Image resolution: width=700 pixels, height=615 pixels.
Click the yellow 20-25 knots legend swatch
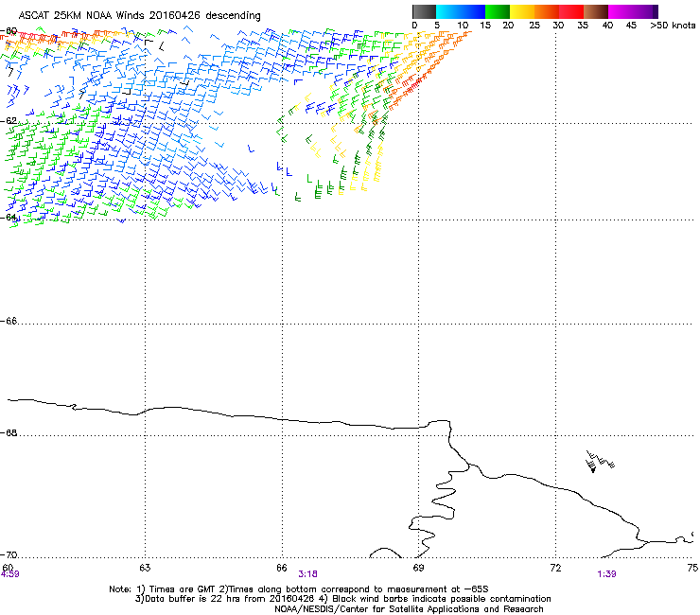(x=522, y=11)
